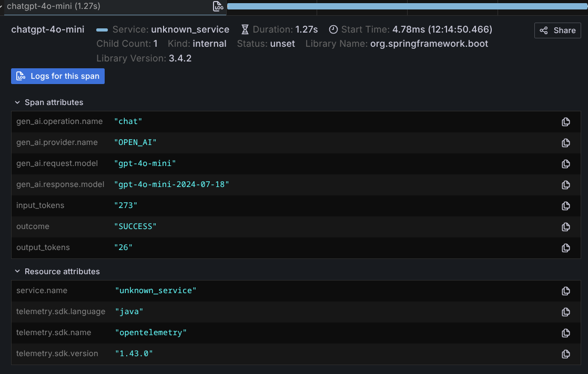Click the gpt-4o-mini-2024-07-18 response model value

tap(172, 185)
